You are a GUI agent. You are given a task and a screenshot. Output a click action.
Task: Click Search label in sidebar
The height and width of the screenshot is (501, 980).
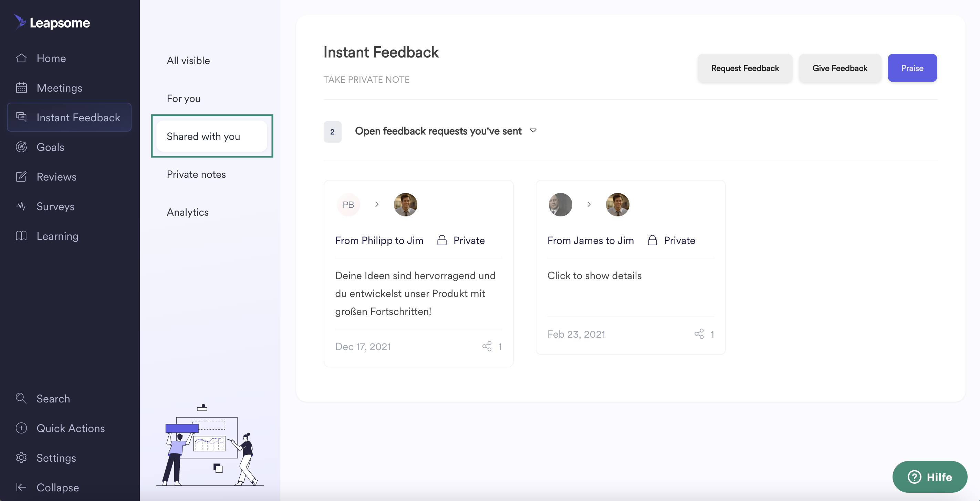click(x=53, y=398)
